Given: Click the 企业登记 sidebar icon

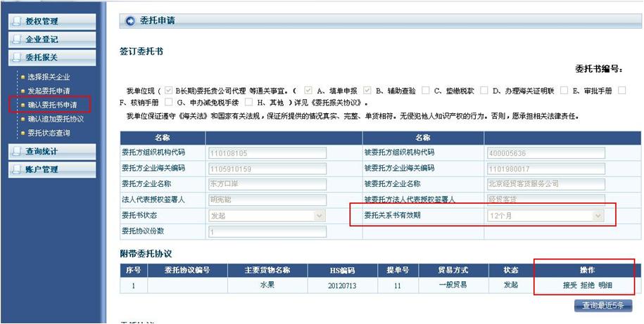Looking at the screenshot, I should (17, 40).
